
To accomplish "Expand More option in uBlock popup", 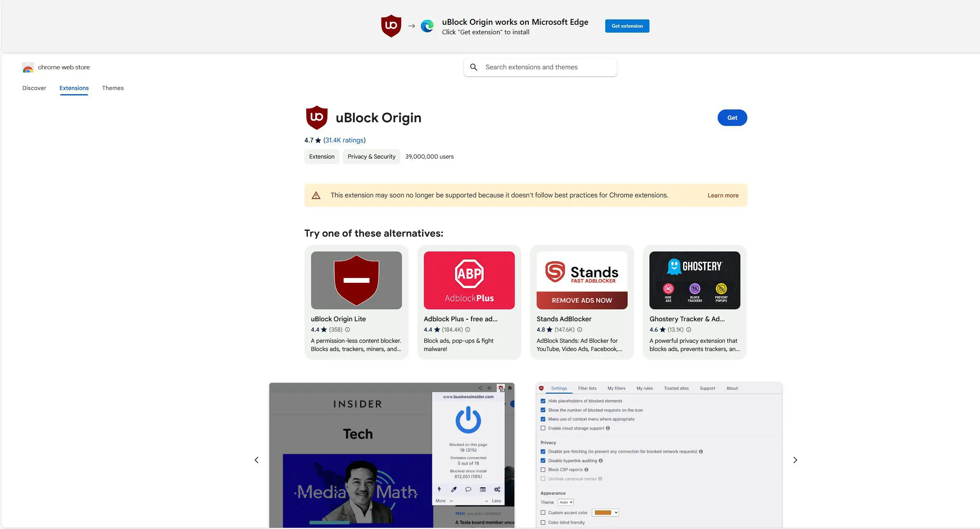I will click(x=444, y=501).
